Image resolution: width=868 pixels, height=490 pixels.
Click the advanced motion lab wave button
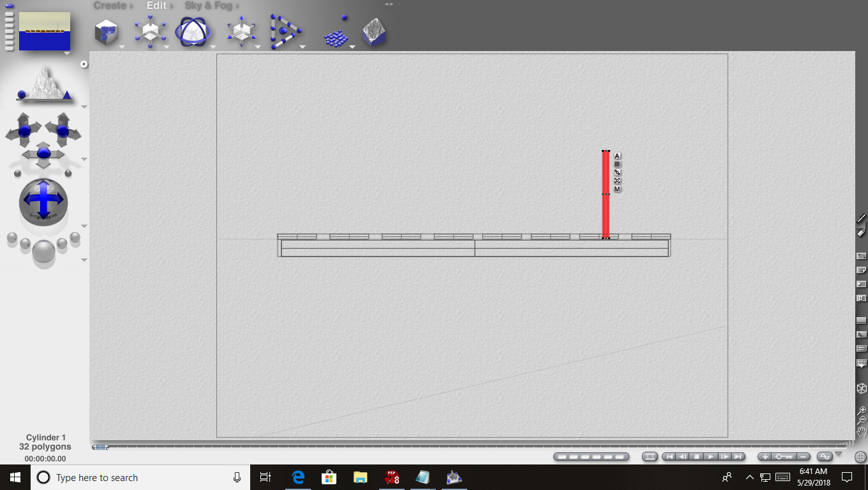pyautogui.click(x=825, y=457)
